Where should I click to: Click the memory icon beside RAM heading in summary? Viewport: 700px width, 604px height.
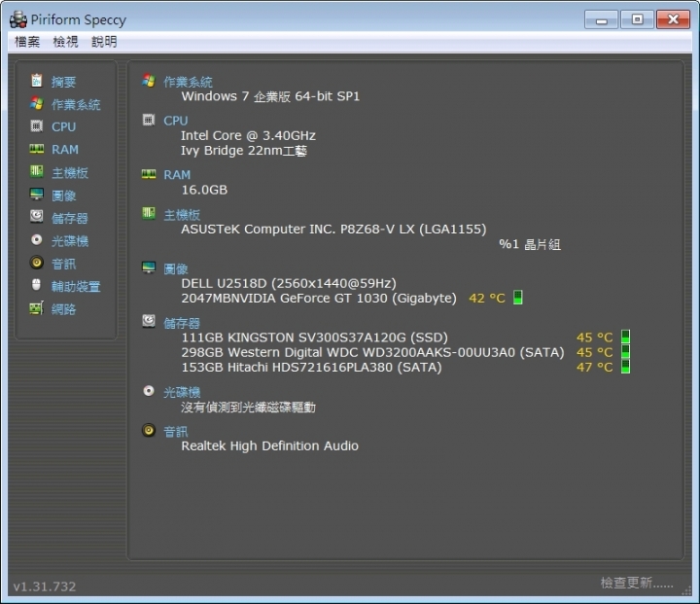tap(149, 174)
